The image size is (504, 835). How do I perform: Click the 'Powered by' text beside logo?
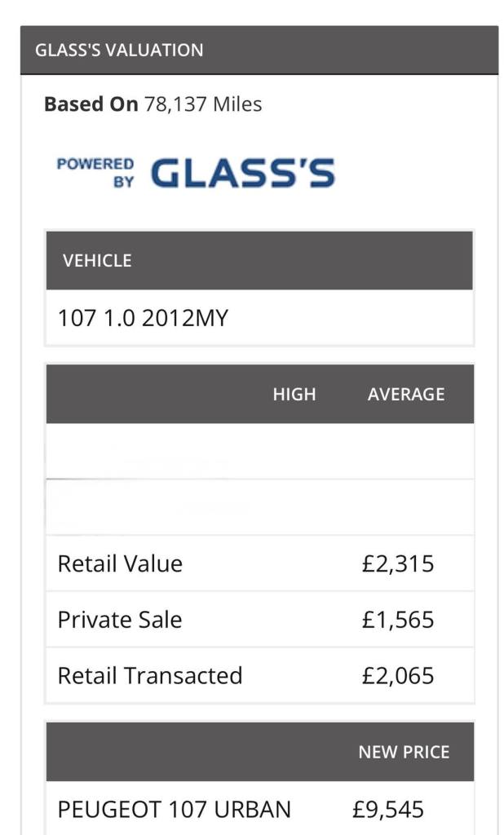click(95, 172)
